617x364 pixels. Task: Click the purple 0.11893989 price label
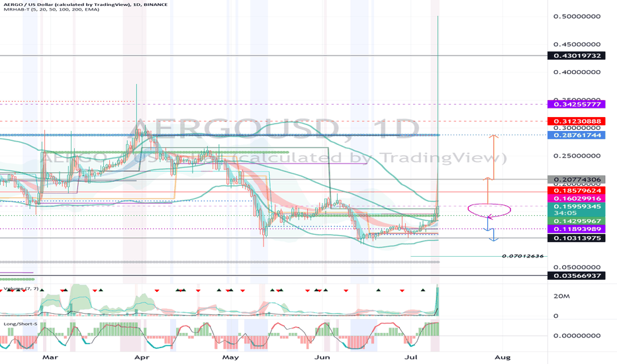tap(577, 229)
